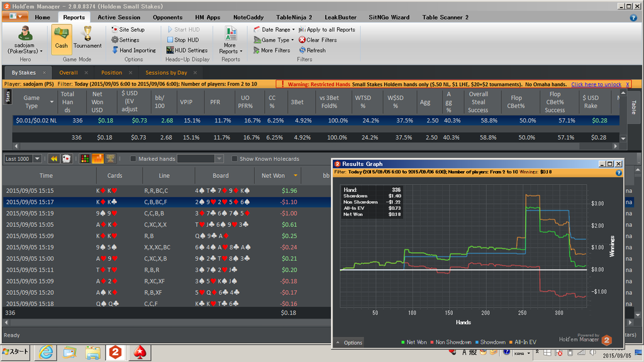This screenshot has height=362, width=644.
Task: Select the $0.01/$0.02 NL stakes row
Action: pyautogui.click(x=316, y=120)
